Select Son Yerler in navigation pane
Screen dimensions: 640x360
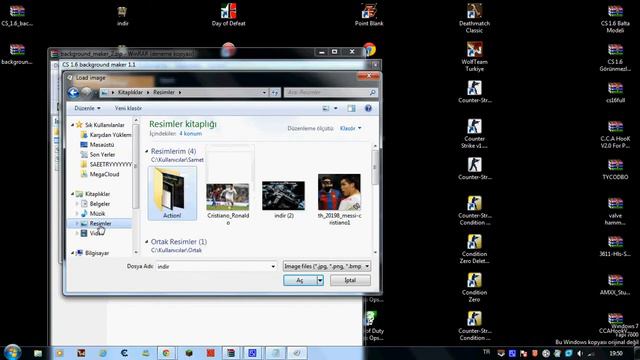pyautogui.click(x=102, y=155)
